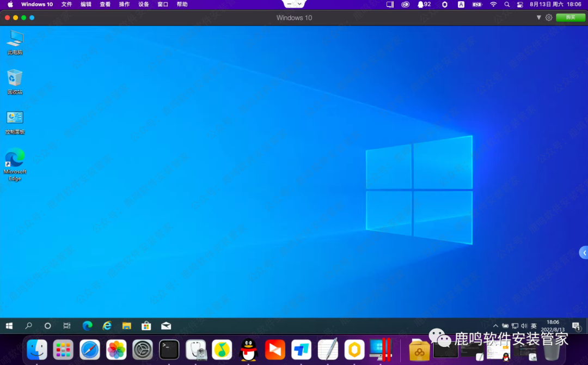Open Terminal from the Dock
This screenshot has height=365, width=588.
click(x=169, y=350)
